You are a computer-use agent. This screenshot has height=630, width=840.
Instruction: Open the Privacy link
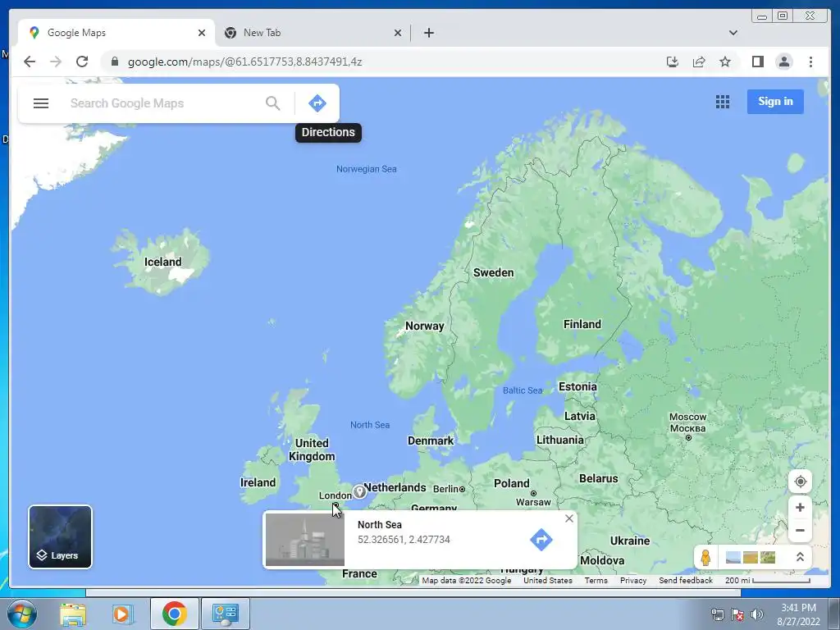point(633,580)
